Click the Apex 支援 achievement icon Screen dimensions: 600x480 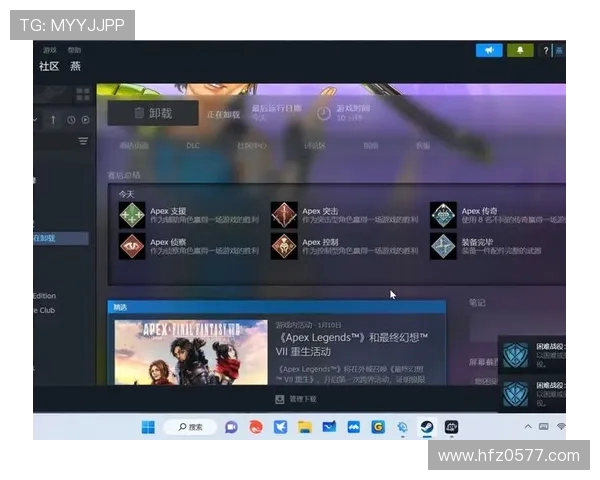tap(132, 215)
